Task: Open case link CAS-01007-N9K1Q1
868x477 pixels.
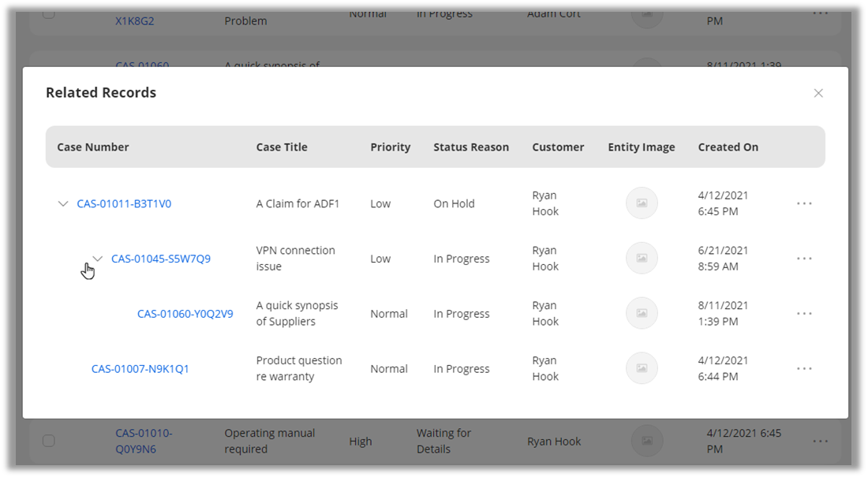Action: point(140,369)
